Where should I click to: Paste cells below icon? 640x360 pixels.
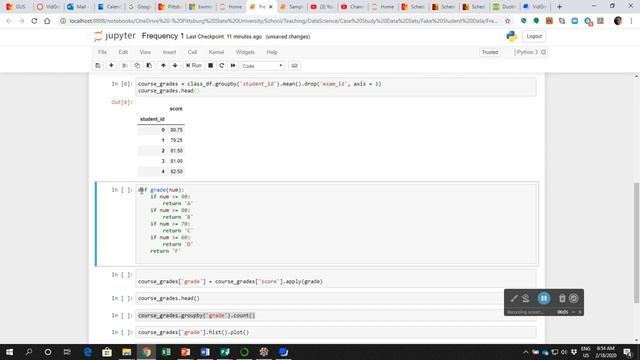[x=149, y=66]
